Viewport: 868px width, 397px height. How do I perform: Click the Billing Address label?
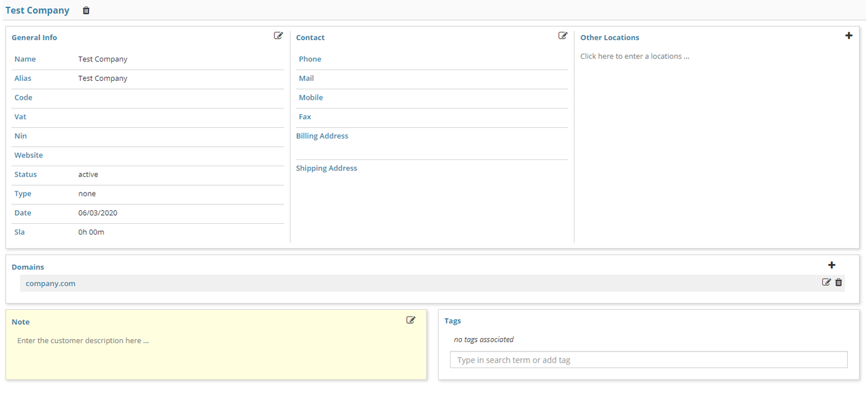click(322, 136)
